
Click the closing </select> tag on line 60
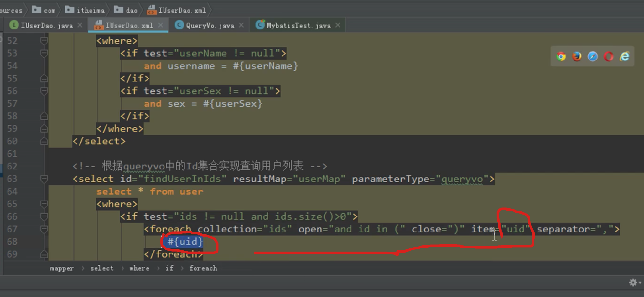(99, 141)
